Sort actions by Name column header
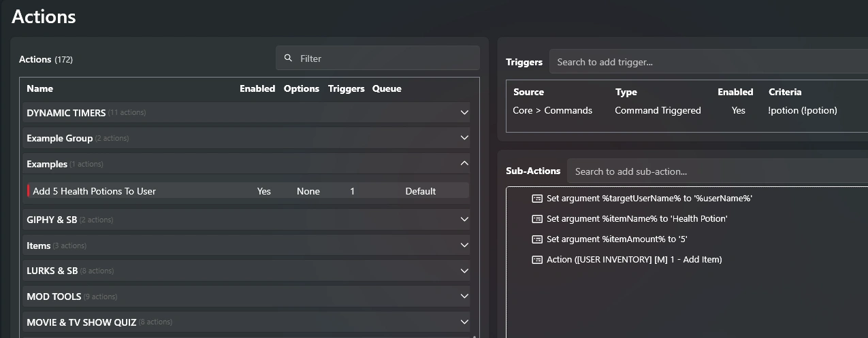The width and height of the screenshot is (868, 338). tap(39, 88)
